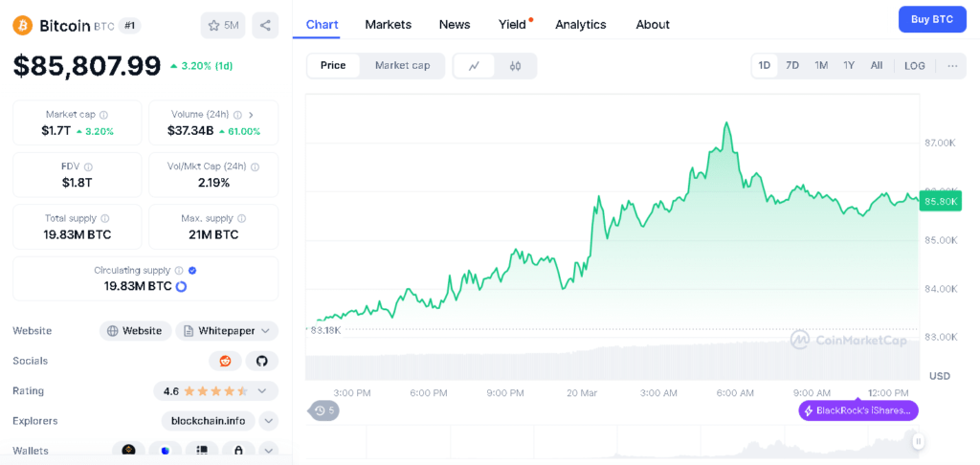
Task: Set chart range to All
Action: (877, 66)
